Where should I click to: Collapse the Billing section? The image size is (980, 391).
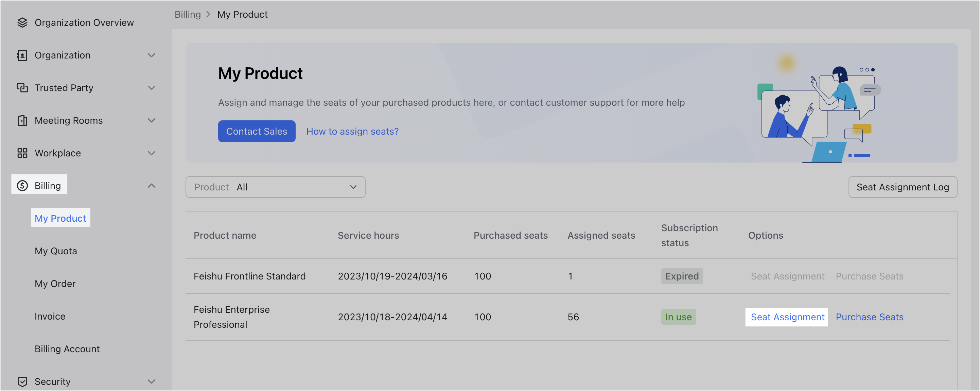tap(152, 185)
